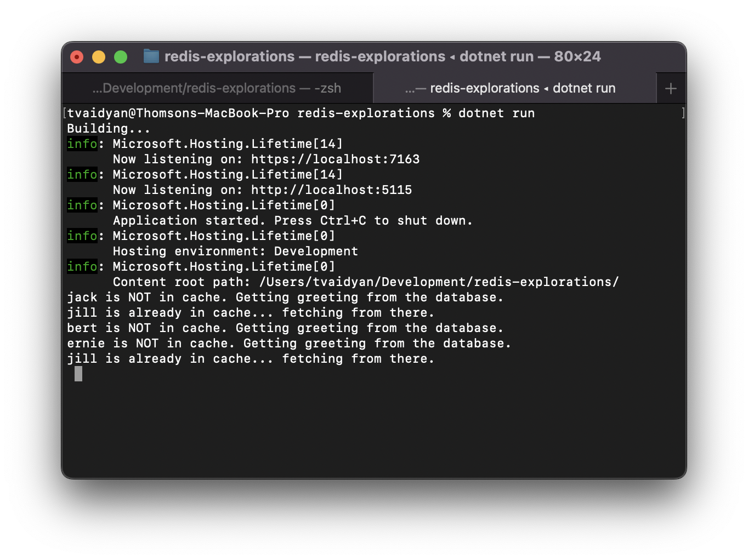Open the https://localhost:7163 link
This screenshot has height=560, width=748.
(x=335, y=159)
